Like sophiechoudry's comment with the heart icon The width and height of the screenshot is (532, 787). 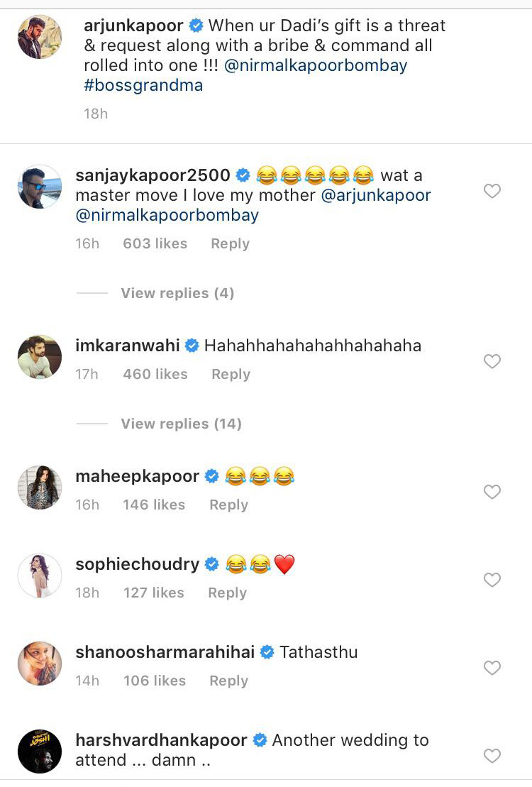492,580
